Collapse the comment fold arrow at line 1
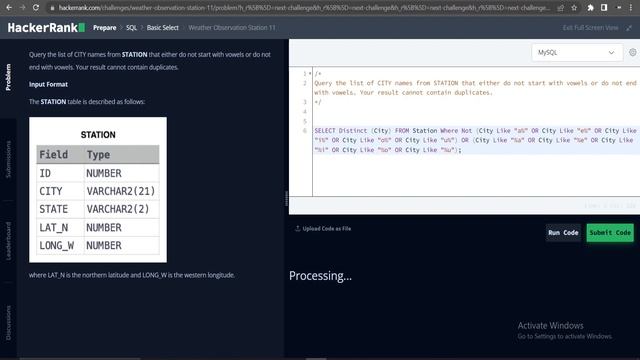 [310, 74]
